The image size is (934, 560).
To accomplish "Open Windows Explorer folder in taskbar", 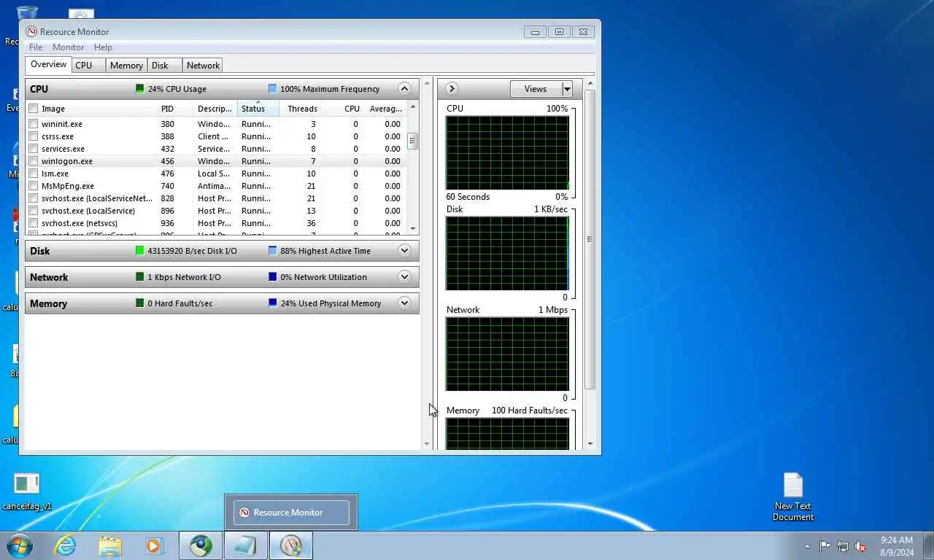I will pos(110,545).
